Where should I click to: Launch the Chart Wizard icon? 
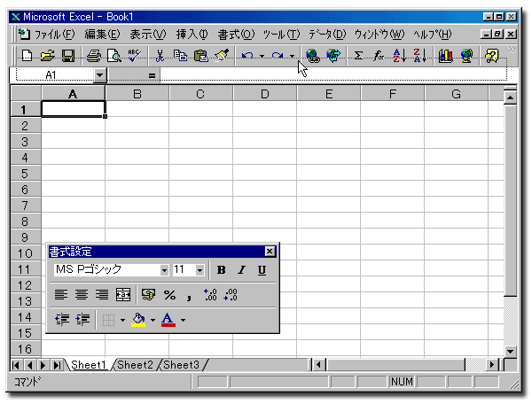[x=445, y=55]
